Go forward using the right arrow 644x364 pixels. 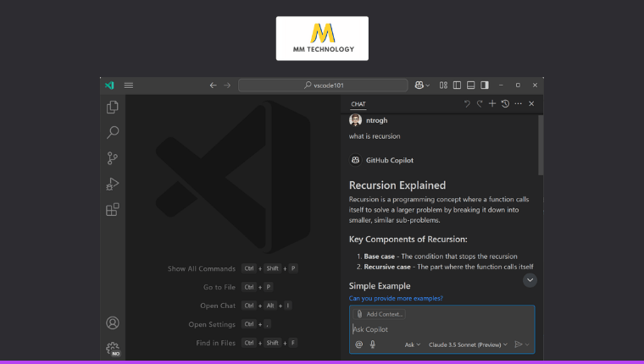point(227,85)
